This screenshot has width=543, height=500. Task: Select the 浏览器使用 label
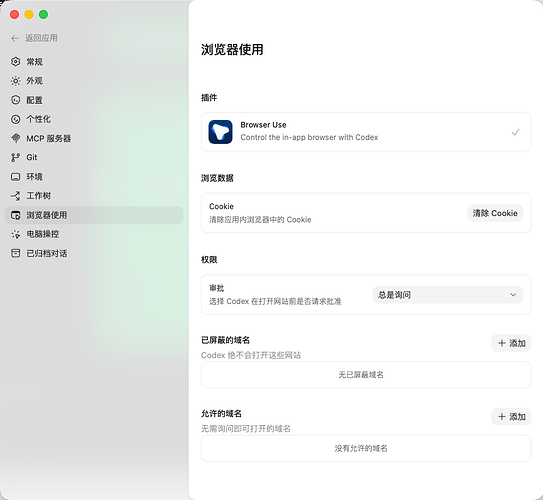[47, 215]
